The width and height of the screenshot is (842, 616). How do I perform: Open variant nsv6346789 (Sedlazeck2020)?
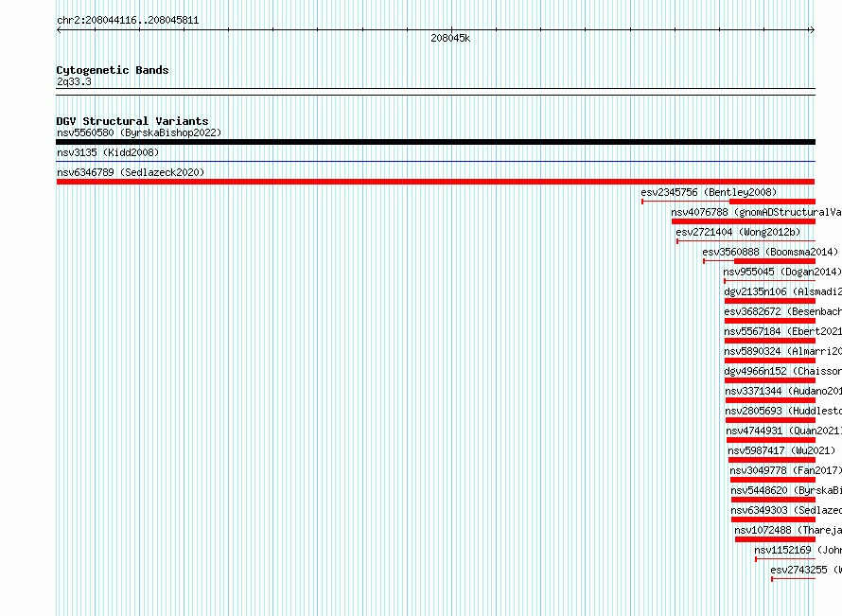(x=131, y=172)
